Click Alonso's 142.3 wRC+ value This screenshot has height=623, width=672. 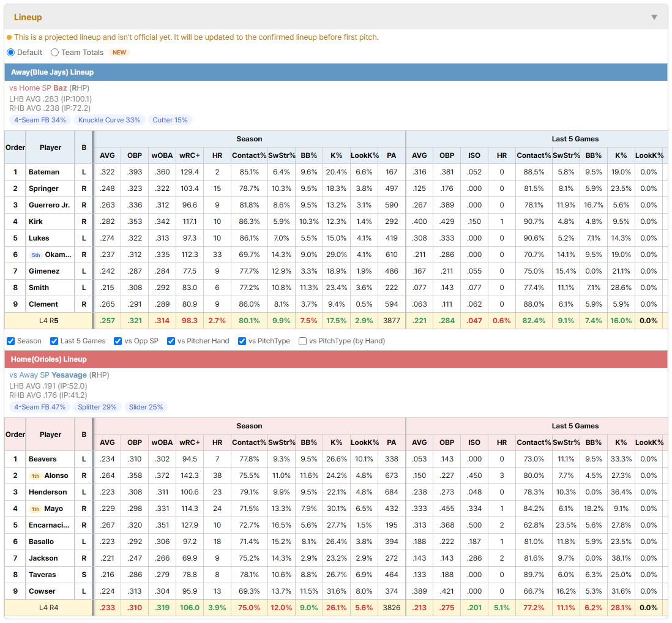pos(190,476)
